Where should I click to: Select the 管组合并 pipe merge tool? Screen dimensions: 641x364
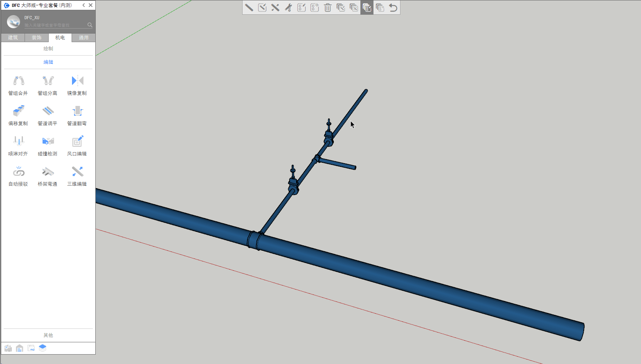point(18,85)
